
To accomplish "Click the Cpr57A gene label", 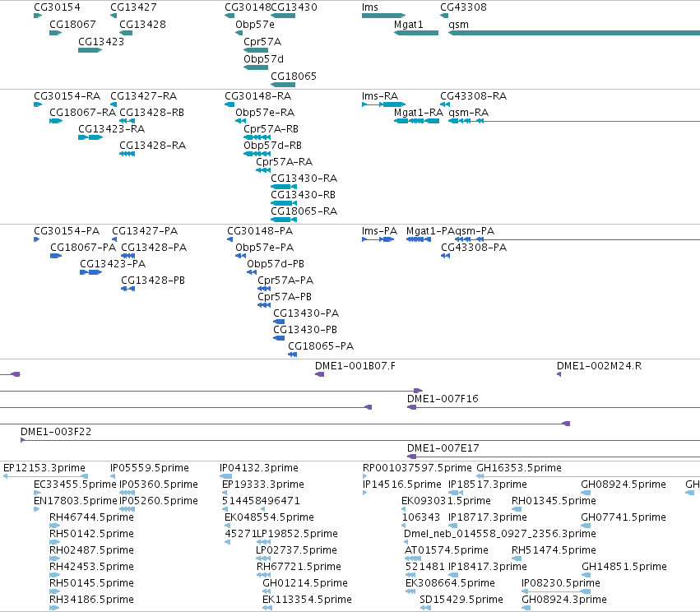I will 262,42.
